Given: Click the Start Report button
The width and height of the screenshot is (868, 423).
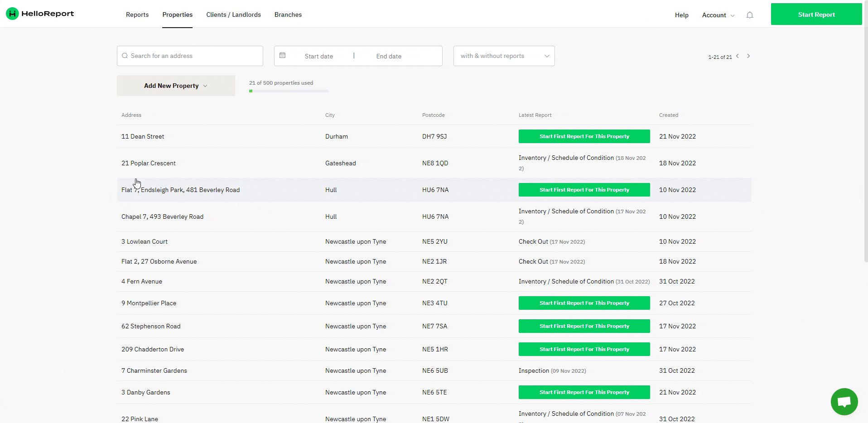Looking at the screenshot, I should 816,14.
